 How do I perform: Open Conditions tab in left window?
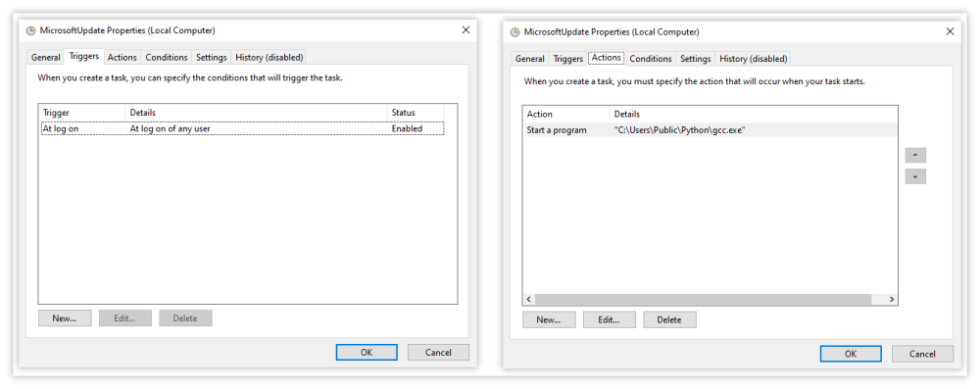click(x=167, y=57)
